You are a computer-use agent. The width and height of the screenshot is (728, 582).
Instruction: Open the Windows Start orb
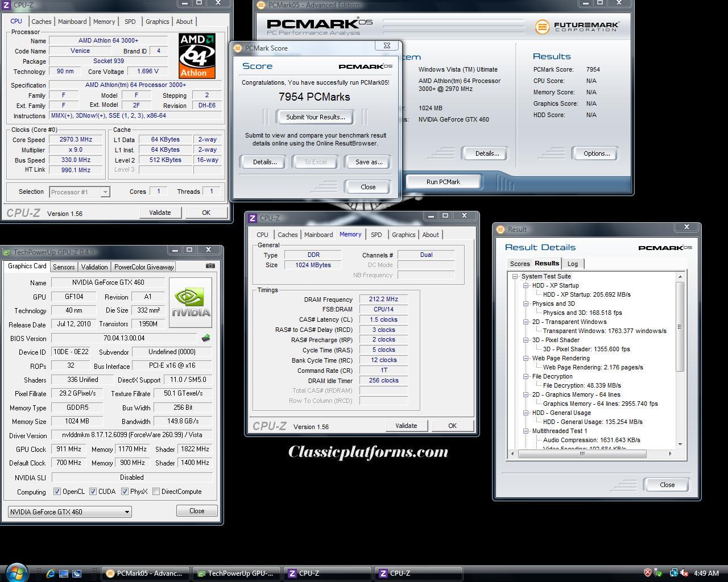[x=16, y=572]
